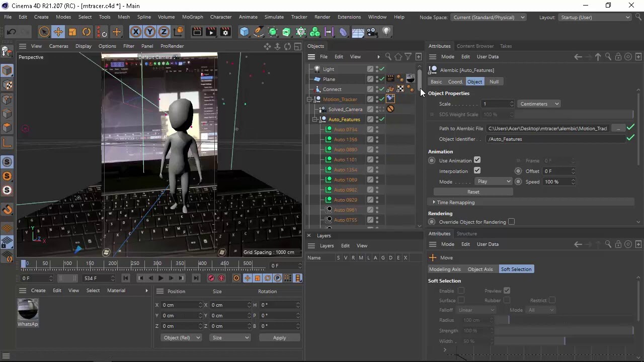
Task: Switch to the Content Browser tab
Action: pos(475,46)
